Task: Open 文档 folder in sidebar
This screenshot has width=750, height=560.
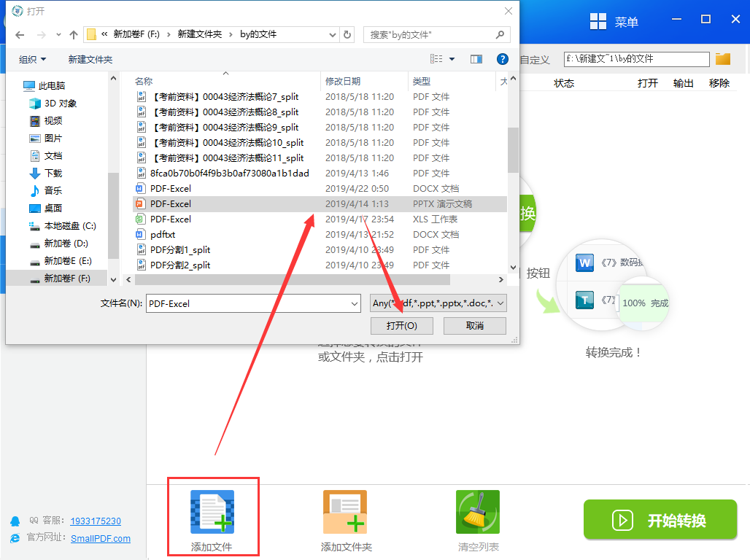Action: [47, 156]
